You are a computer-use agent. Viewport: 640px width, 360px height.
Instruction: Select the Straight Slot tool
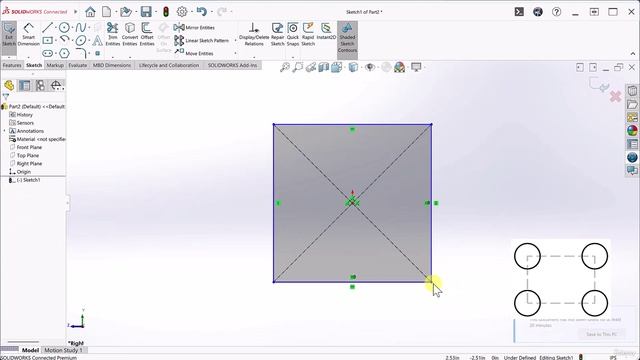[48, 53]
